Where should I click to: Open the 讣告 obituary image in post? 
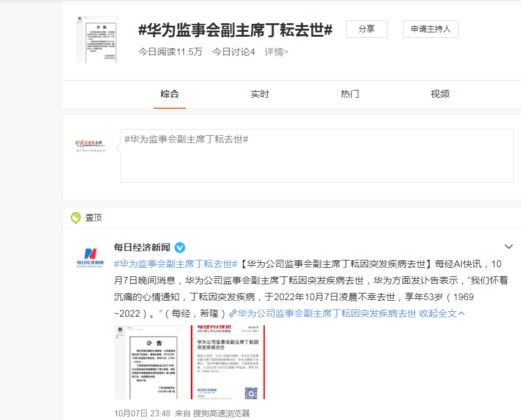(x=148, y=362)
